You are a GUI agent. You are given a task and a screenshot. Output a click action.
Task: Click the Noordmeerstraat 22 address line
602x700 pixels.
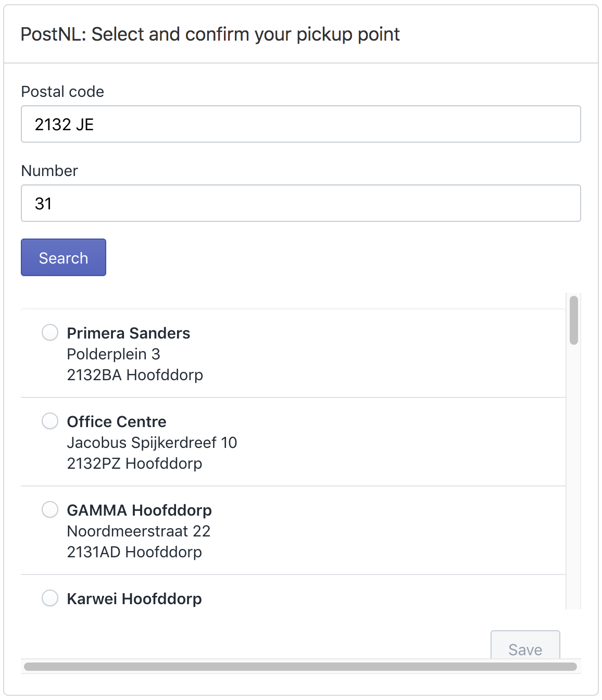[x=139, y=531]
